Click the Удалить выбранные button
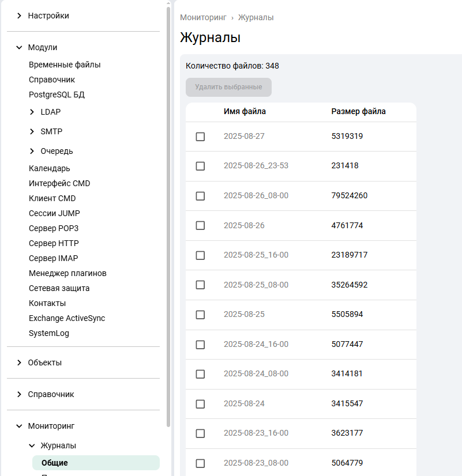The width and height of the screenshot is (462, 476). coord(228,87)
